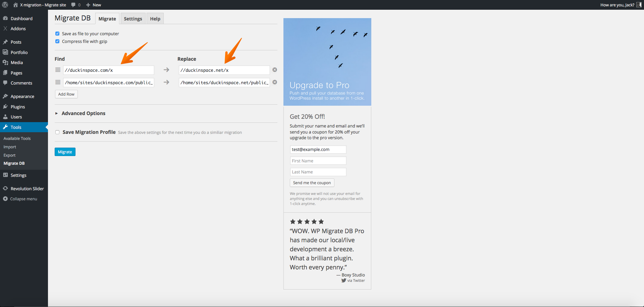Switch to the Settings tab
Screen dimensions: 644x307
pyautogui.click(x=133, y=19)
